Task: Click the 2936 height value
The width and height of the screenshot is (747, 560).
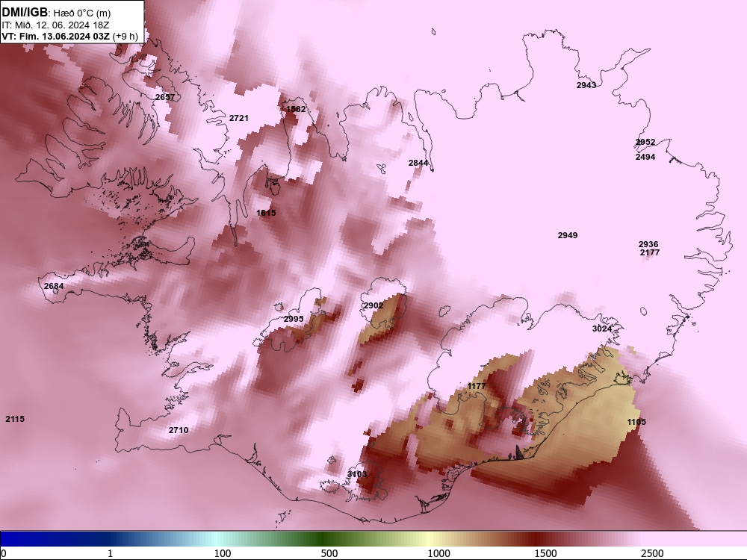Action: [648, 244]
